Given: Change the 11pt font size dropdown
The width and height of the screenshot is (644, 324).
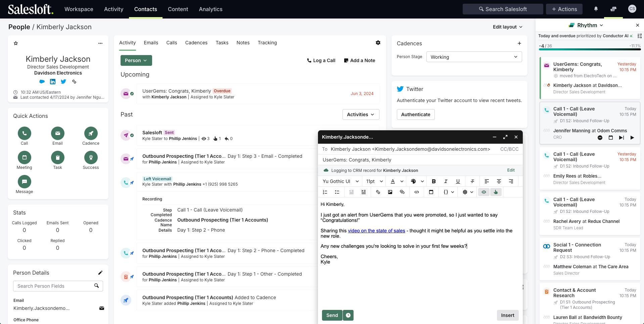Looking at the screenshot, I should pyautogui.click(x=374, y=181).
